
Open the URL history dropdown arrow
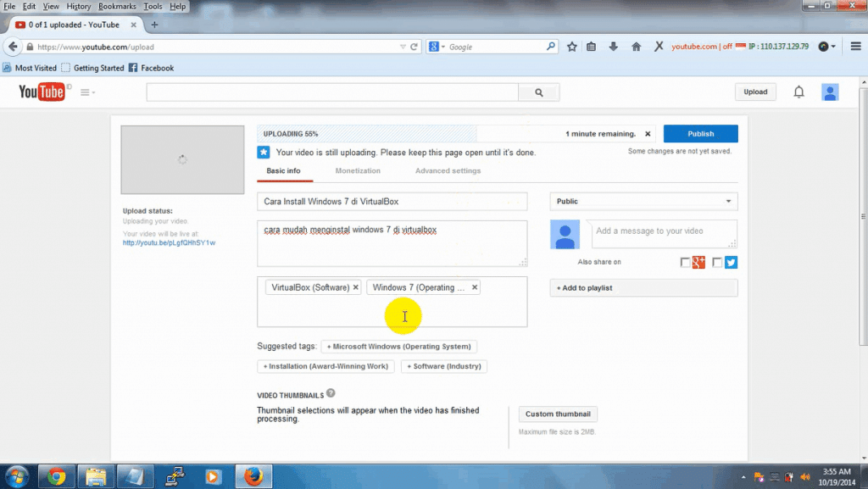coord(403,47)
